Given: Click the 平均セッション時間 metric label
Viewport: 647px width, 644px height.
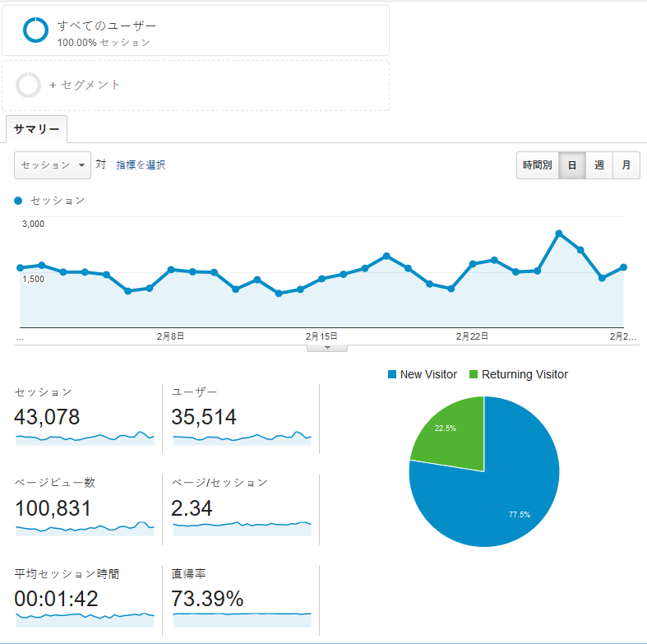Looking at the screenshot, I should (67, 574).
